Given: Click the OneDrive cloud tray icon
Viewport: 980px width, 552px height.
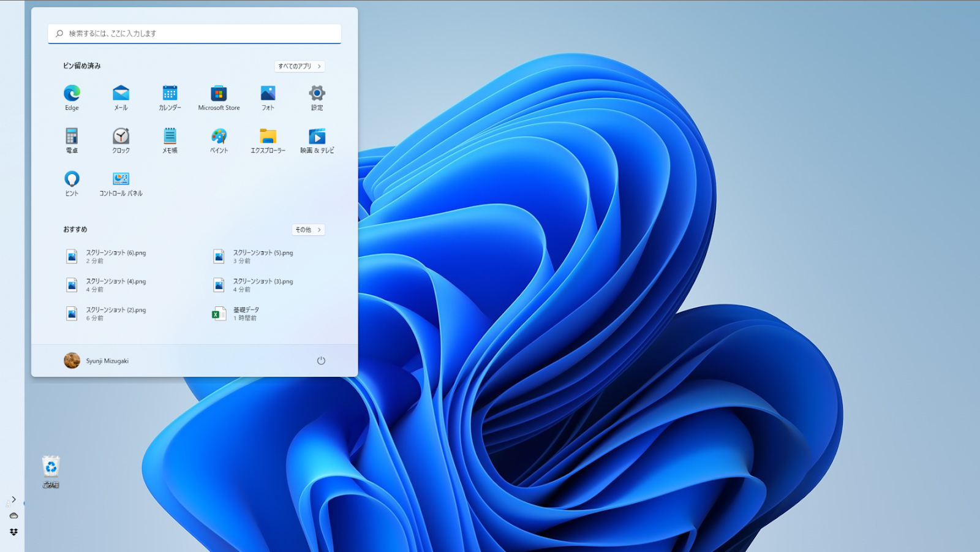Looking at the screenshot, I should point(13,516).
